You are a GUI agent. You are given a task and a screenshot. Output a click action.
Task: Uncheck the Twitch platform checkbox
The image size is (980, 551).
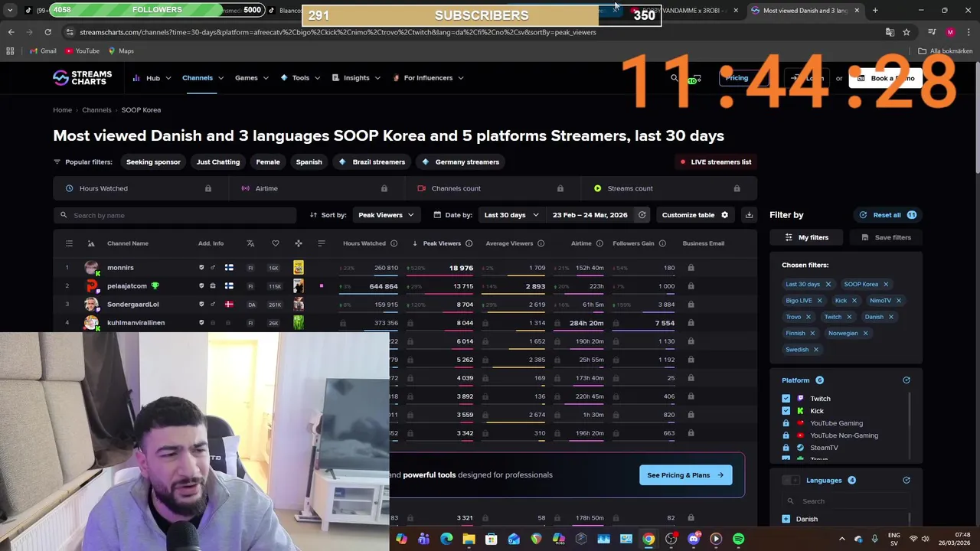pyautogui.click(x=786, y=399)
